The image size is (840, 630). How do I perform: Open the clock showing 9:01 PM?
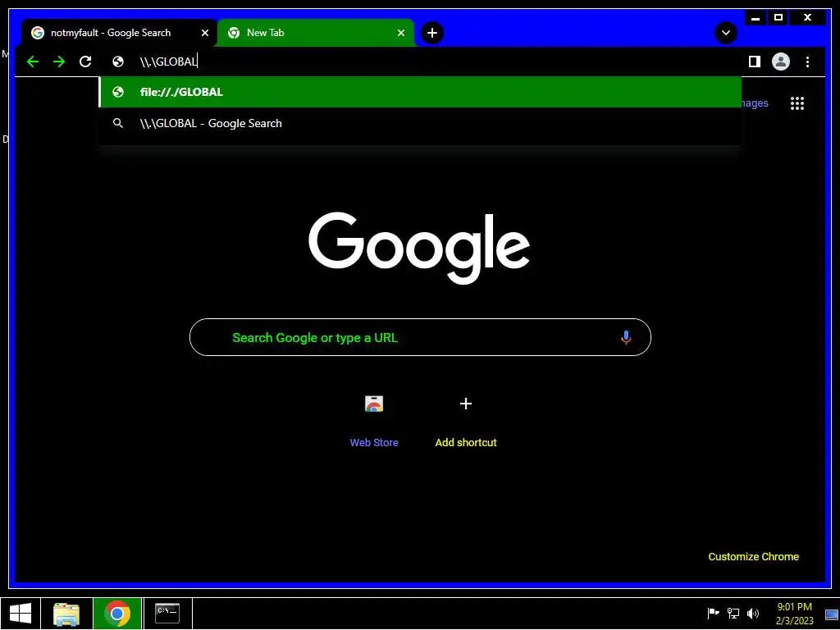[794, 614]
